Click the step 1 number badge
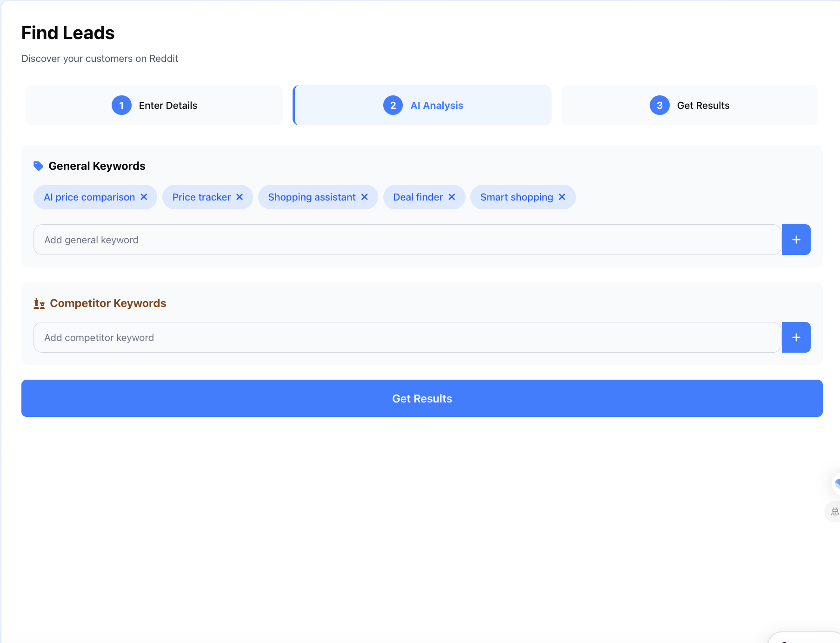This screenshot has height=643, width=840. [121, 105]
